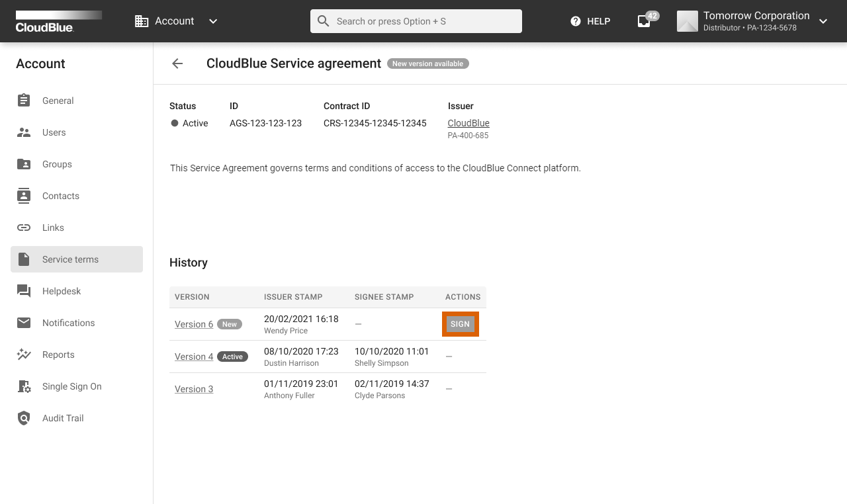This screenshot has width=847, height=504.
Task: Click the Single Sign On icon
Action: pyautogui.click(x=24, y=386)
